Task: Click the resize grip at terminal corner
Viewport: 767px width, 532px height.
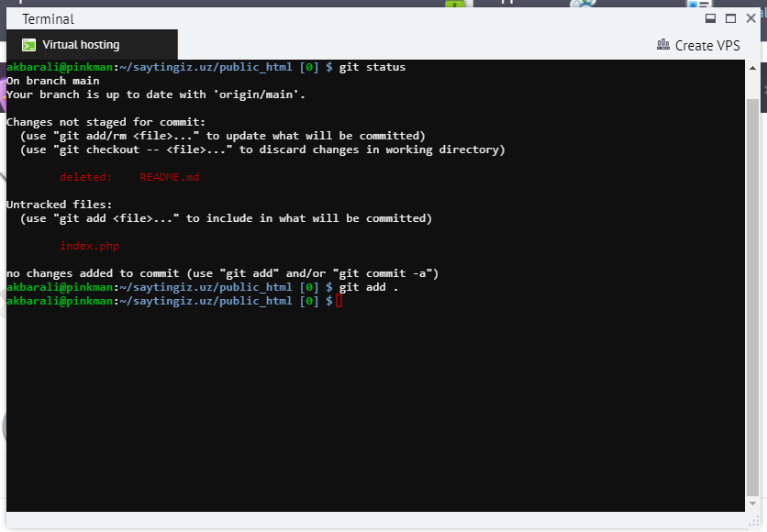Action: [754, 523]
